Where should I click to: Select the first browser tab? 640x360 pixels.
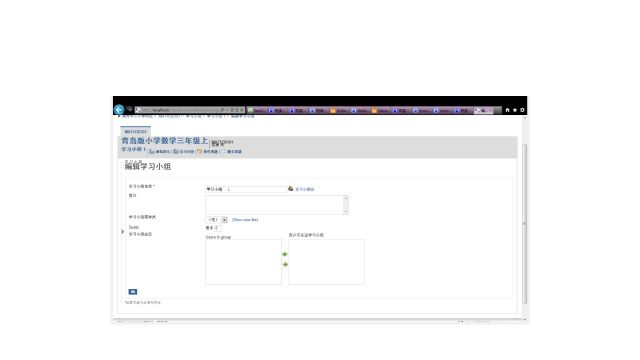(257, 110)
